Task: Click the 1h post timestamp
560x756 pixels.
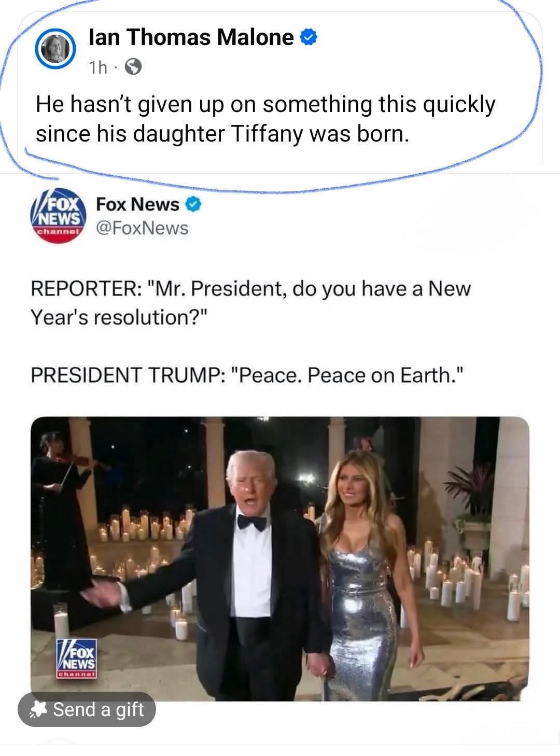Action: pyautogui.click(x=97, y=68)
